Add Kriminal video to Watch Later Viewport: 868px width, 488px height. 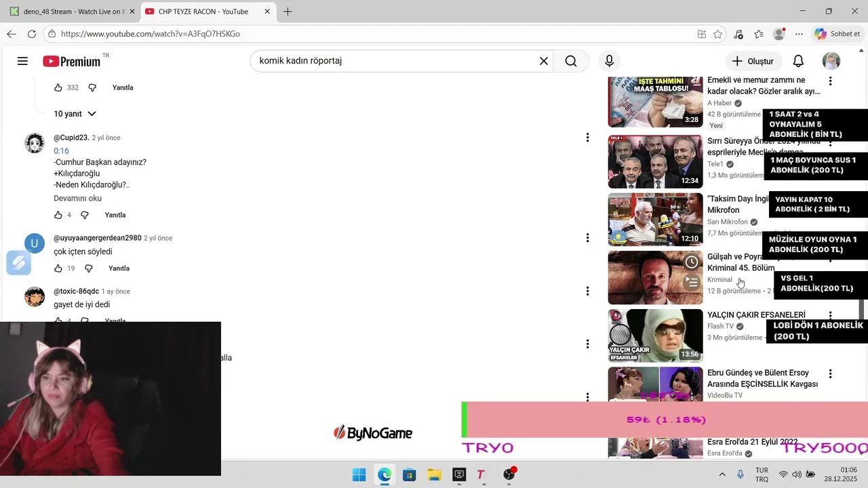tap(691, 262)
